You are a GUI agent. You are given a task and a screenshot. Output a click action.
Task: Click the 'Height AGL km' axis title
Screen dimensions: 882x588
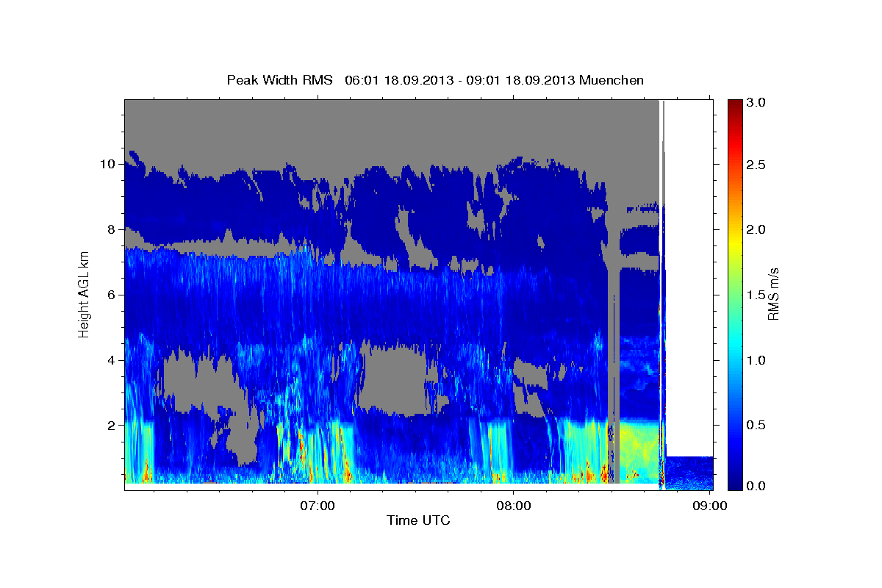click(85, 294)
